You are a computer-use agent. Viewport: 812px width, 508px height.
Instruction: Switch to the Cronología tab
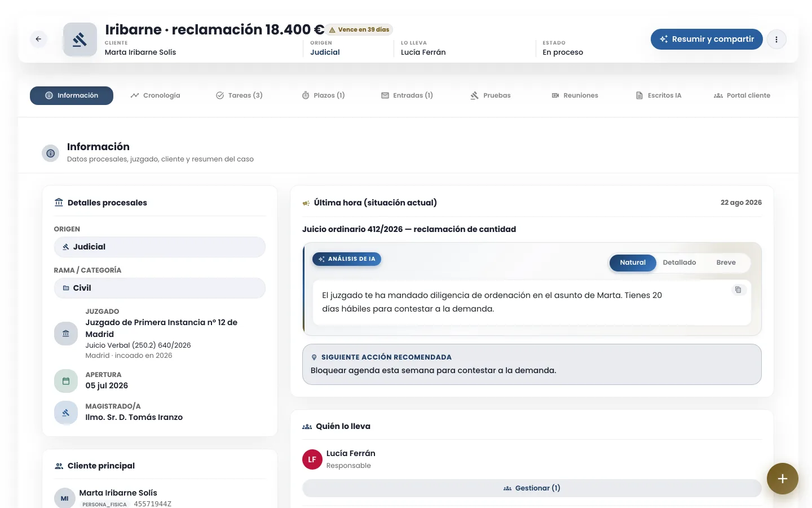point(156,95)
